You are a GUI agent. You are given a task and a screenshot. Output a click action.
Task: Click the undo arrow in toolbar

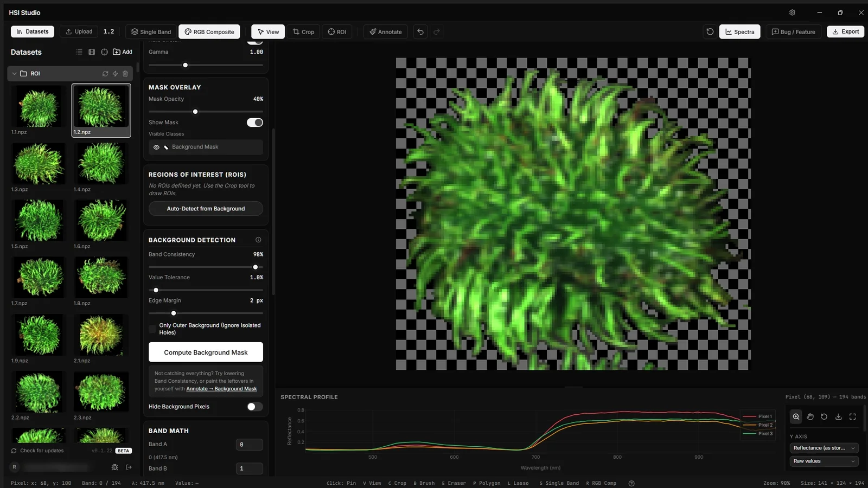click(420, 32)
